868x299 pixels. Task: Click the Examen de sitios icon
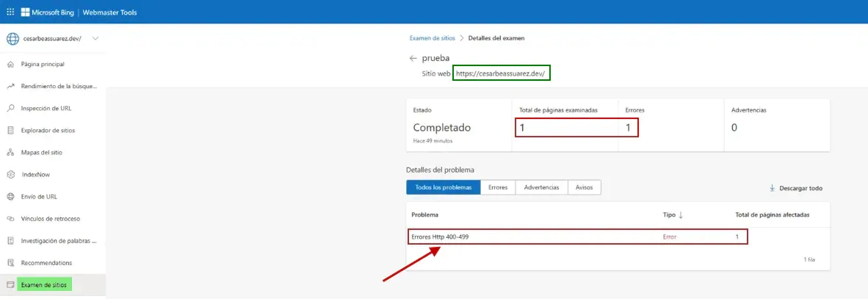tap(10, 285)
